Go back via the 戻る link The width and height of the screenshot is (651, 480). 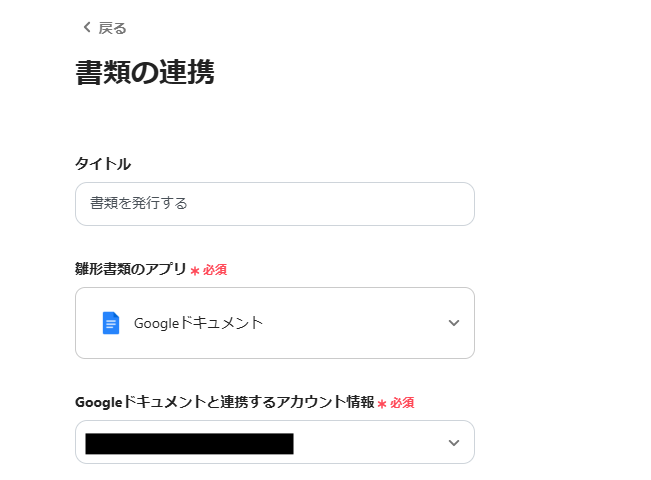pos(112,28)
